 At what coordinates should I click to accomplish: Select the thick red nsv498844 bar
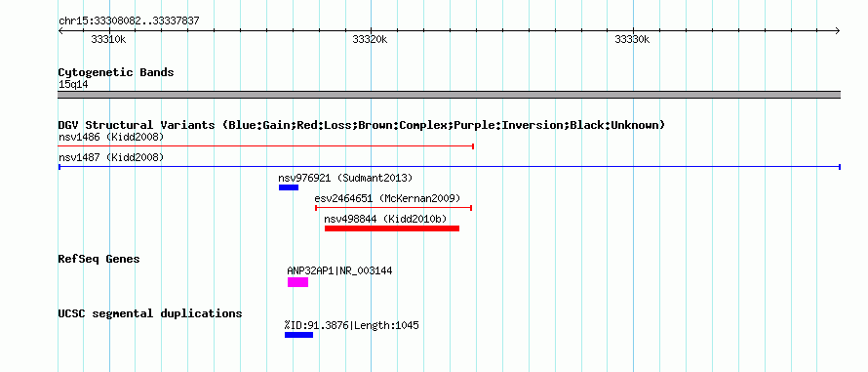[392, 228]
